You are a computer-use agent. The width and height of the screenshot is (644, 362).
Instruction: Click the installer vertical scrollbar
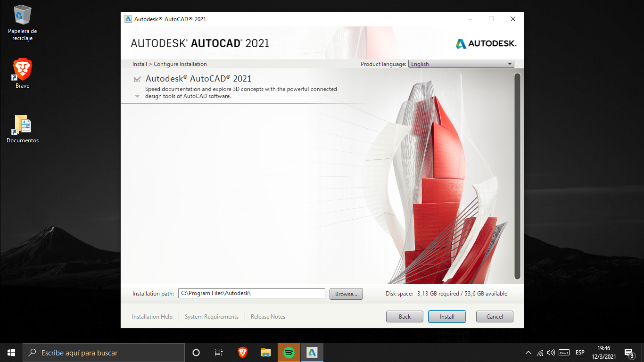(x=517, y=176)
